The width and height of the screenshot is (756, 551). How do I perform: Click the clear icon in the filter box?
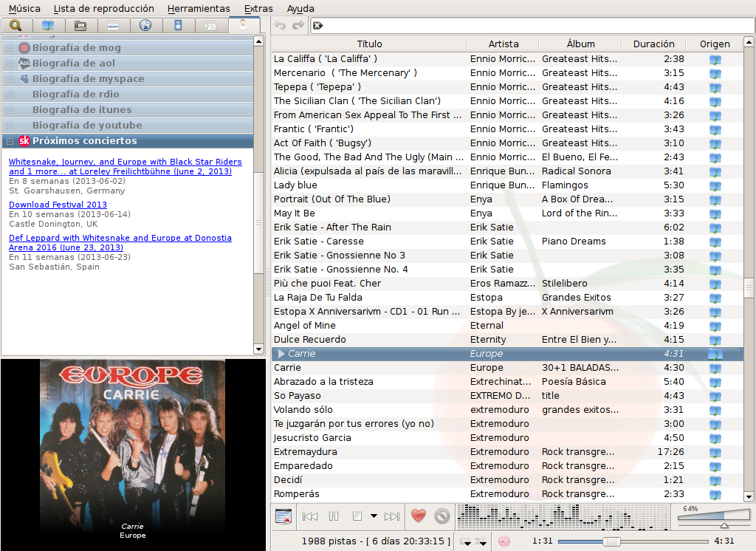click(317, 26)
